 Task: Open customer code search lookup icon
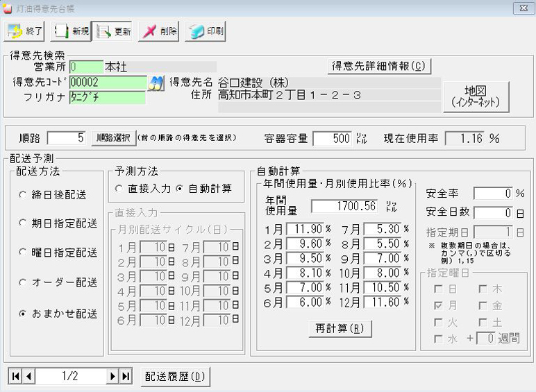[157, 83]
